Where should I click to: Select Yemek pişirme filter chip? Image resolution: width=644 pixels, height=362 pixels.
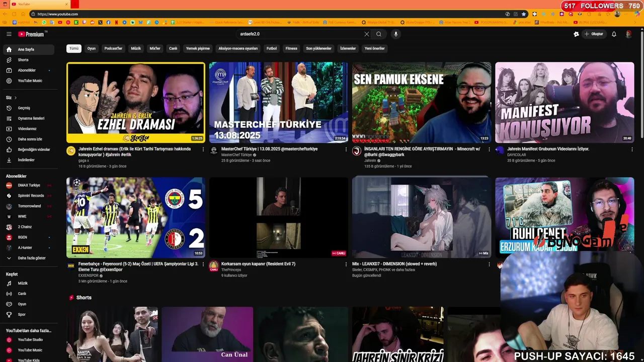coord(198,49)
